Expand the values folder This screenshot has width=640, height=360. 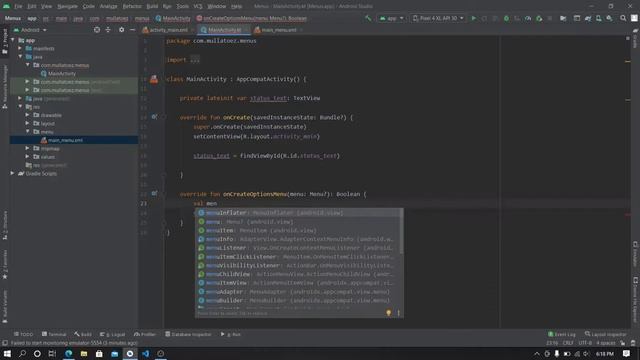tap(27, 157)
